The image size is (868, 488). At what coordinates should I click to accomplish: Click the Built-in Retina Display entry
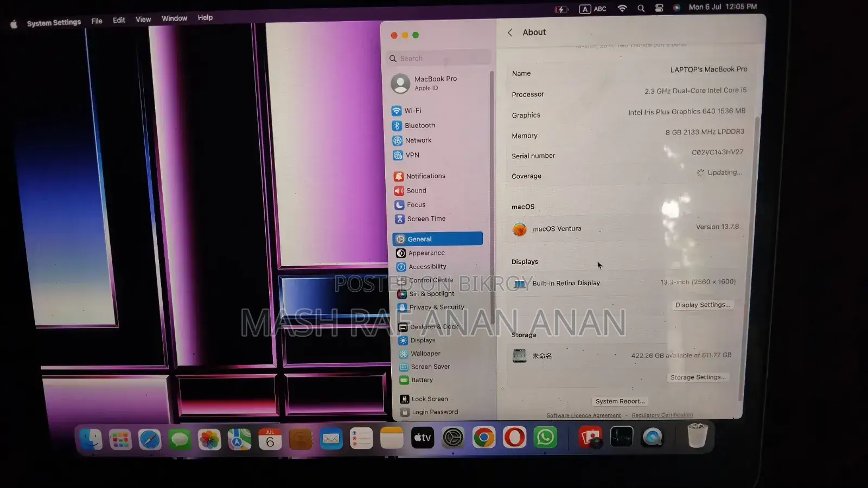pyautogui.click(x=624, y=282)
